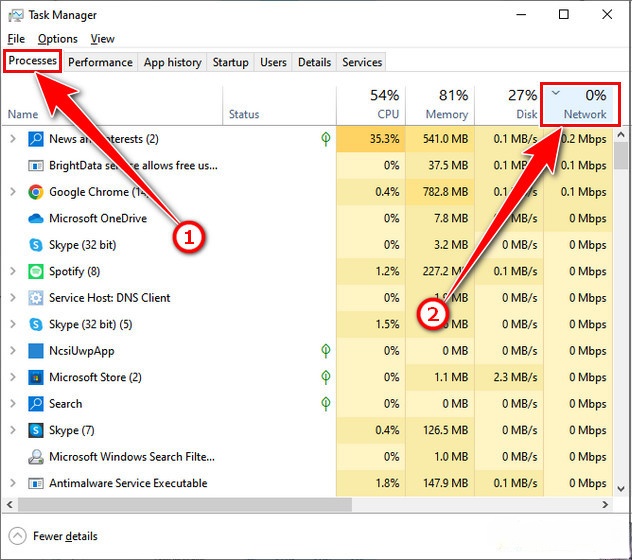
Task: Sort by the Memory column header
Action: (x=440, y=105)
